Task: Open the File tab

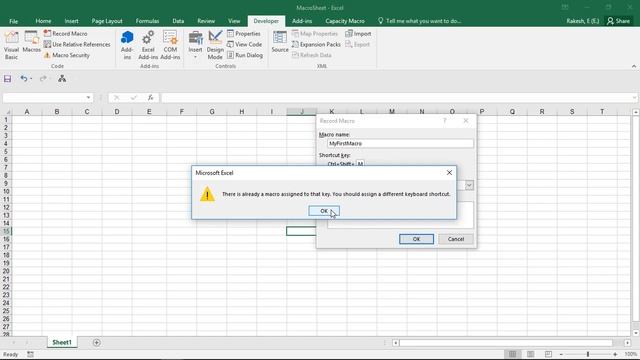Action: coord(13,21)
